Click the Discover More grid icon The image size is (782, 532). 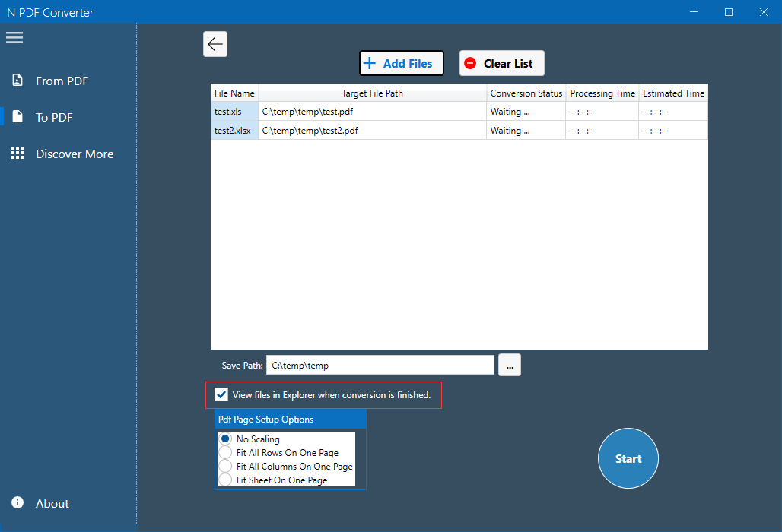coord(17,154)
